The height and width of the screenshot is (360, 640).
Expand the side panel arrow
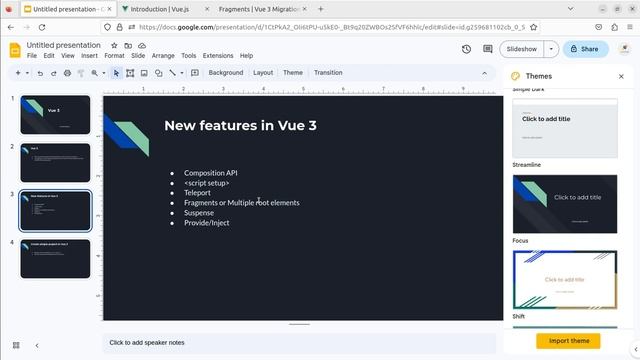pos(636,349)
